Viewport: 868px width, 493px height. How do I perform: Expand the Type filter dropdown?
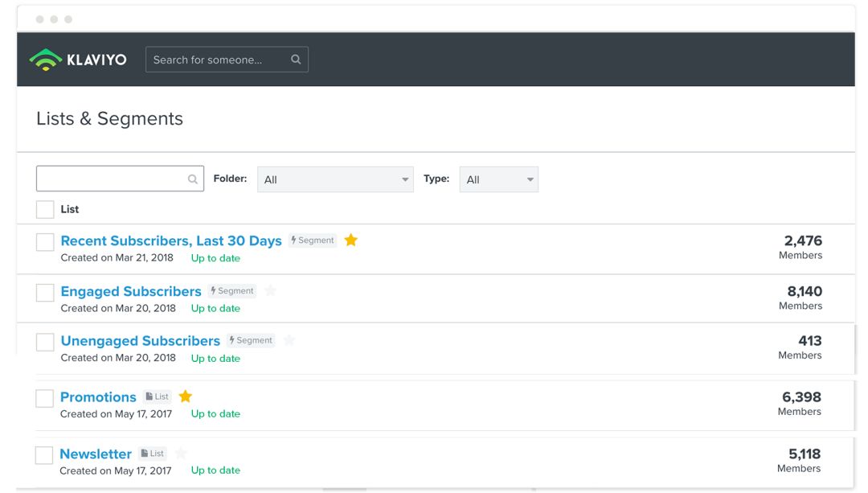point(498,179)
